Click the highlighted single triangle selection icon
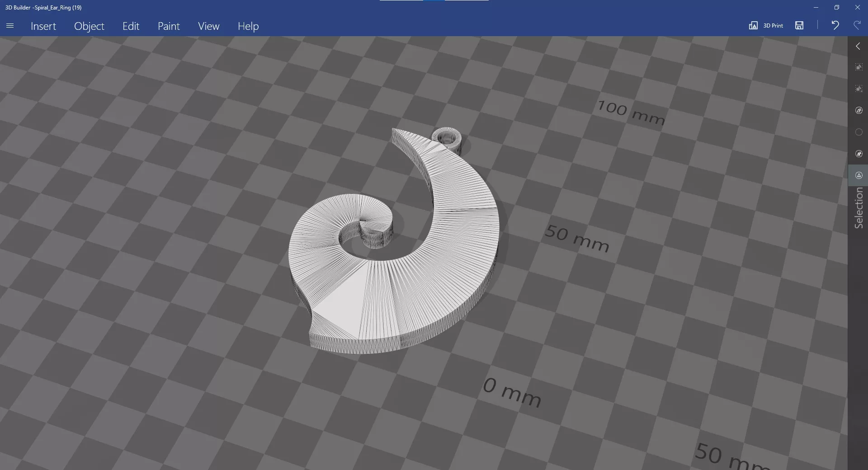This screenshot has width=868, height=470. [x=859, y=175]
